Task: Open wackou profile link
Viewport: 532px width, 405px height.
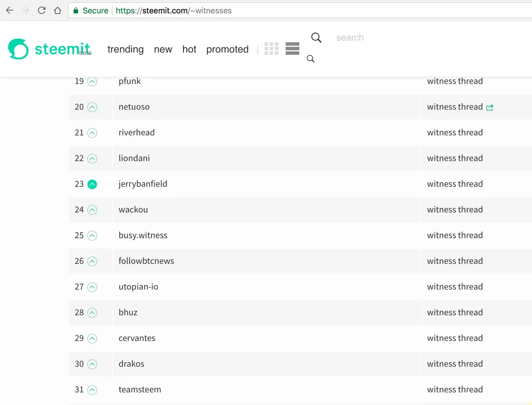Action: [133, 210]
